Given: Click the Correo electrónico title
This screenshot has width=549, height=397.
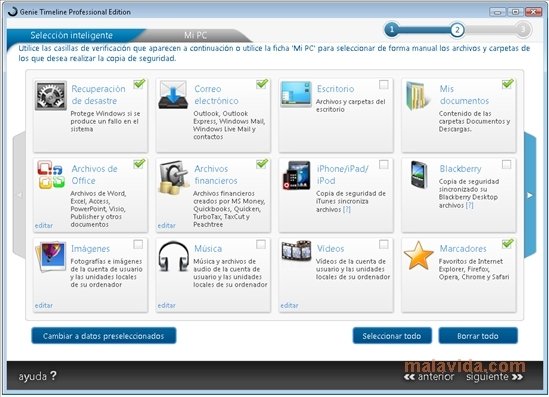Looking at the screenshot, I should [216, 95].
